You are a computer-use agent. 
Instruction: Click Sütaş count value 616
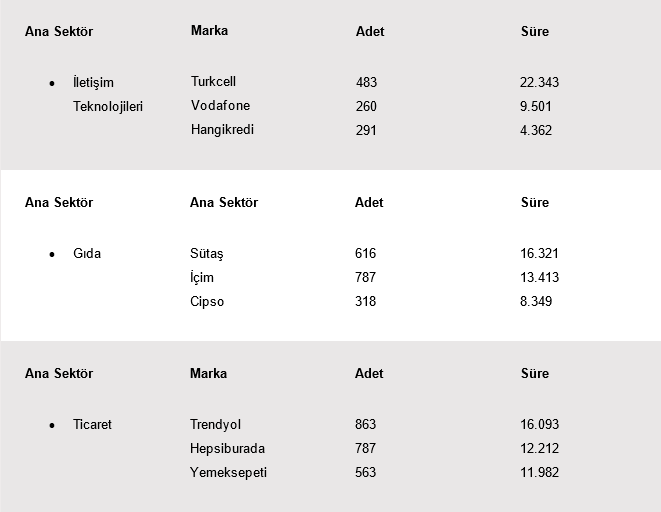(365, 254)
